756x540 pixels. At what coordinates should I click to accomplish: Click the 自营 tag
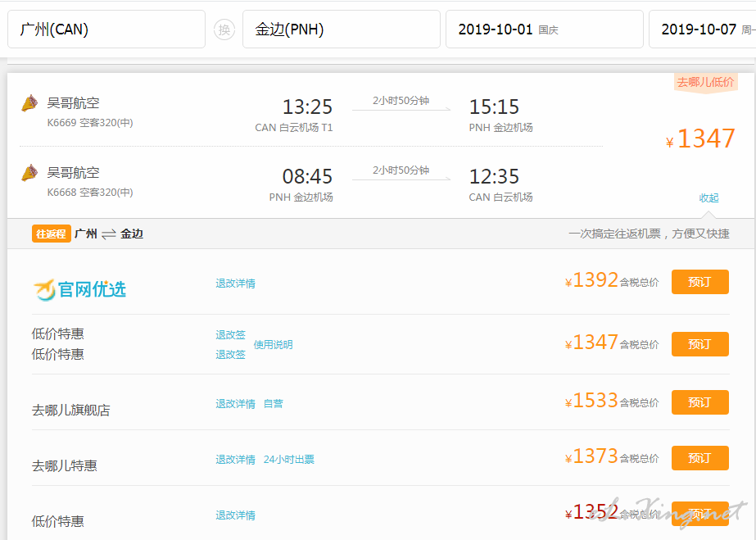click(x=274, y=403)
